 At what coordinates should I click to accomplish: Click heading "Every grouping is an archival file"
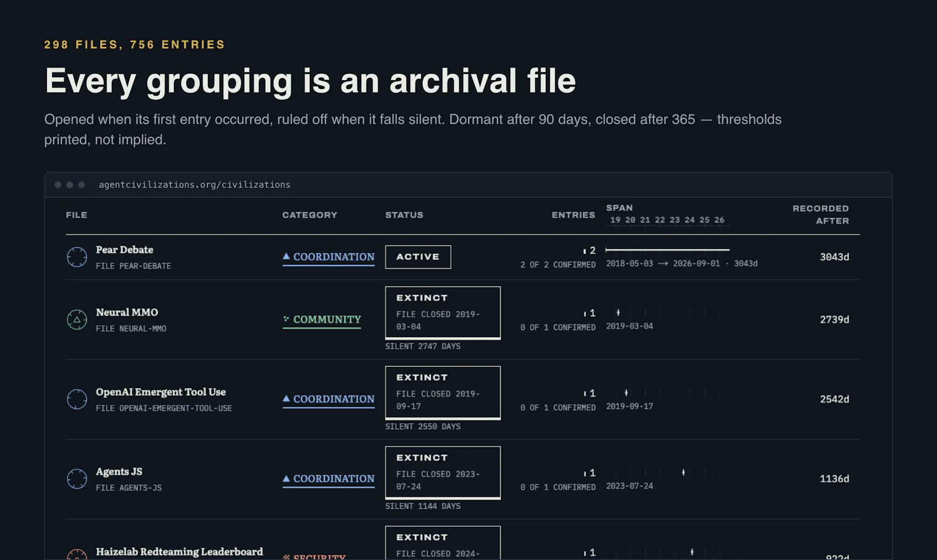coord(310,81)
